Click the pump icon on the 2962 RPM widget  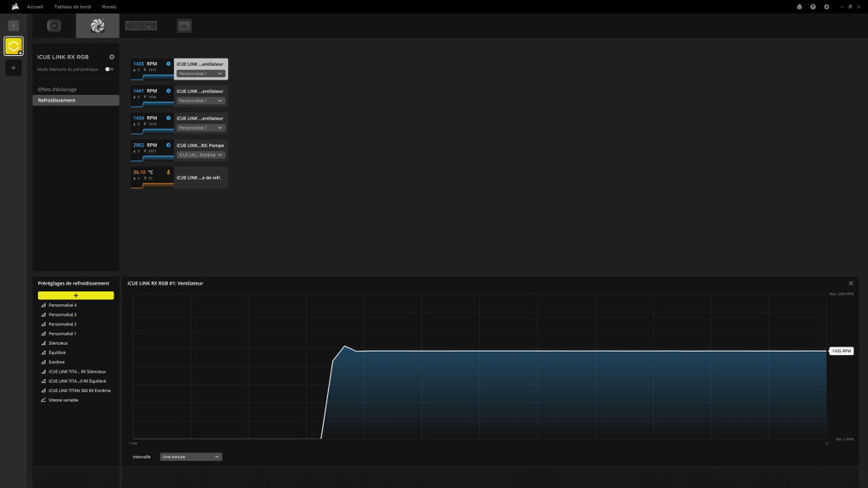[167, 144]
